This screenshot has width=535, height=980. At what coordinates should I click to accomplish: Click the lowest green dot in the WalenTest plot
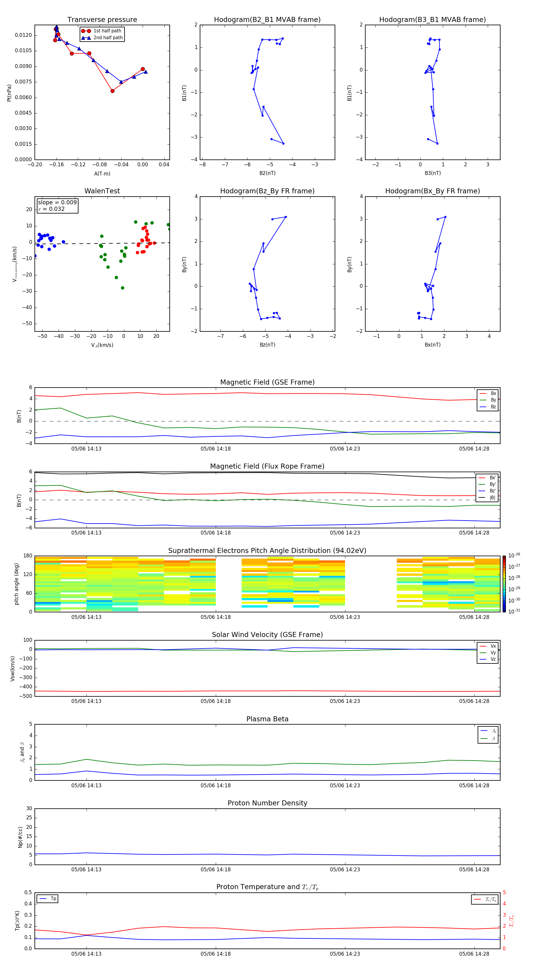pos(123,288)
